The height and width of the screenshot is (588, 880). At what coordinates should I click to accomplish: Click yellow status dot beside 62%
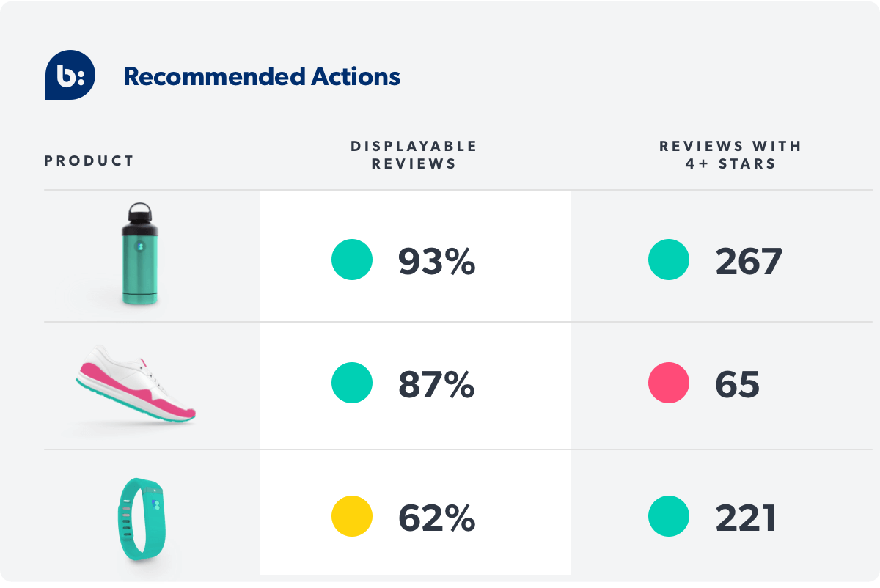[x=352, y=516]
